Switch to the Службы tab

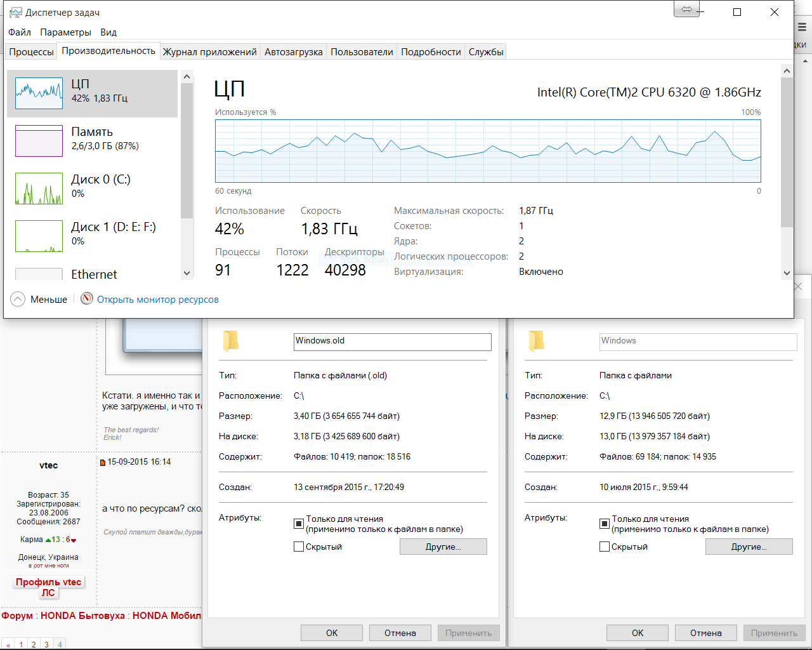(486, 52)
